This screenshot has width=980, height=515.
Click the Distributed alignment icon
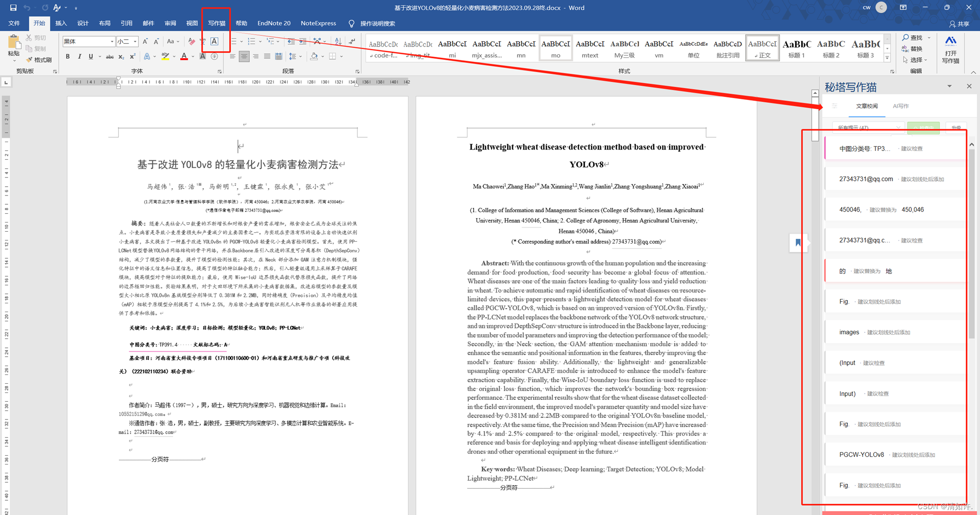click(x=278, y=56)
